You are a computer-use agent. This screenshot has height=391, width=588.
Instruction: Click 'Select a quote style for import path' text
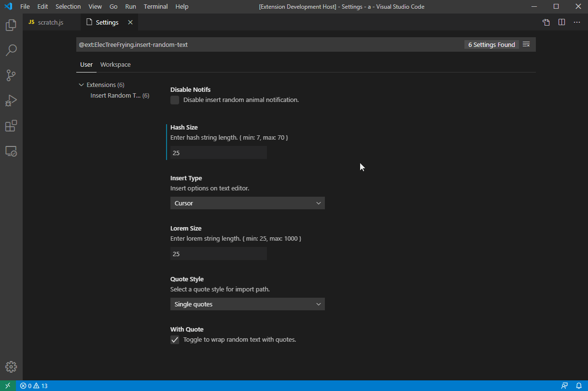click(x=220, y=290)
